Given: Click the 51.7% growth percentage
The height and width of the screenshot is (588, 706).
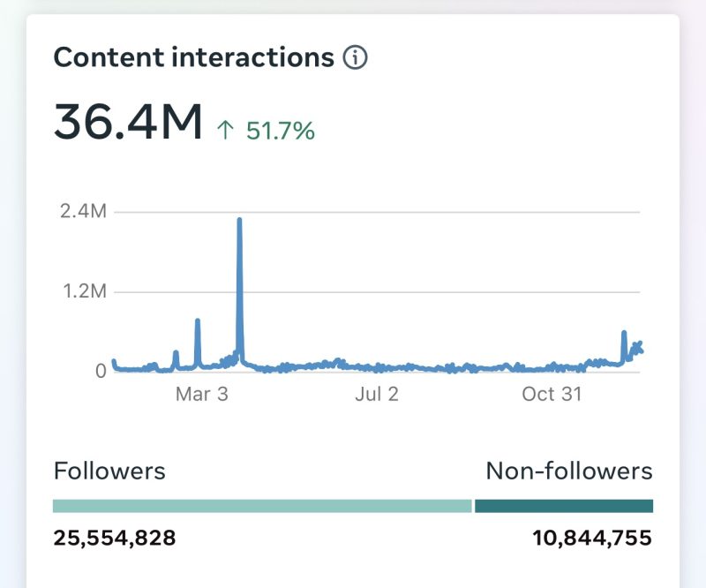Looking at the screenshot, I should 280,132.
